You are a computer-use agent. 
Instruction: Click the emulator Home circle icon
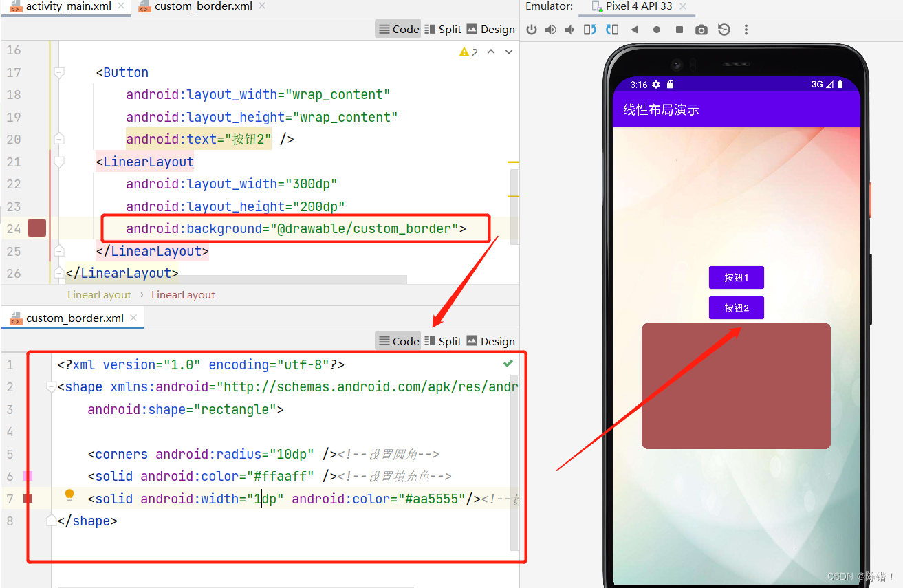(x=657, y=30)
